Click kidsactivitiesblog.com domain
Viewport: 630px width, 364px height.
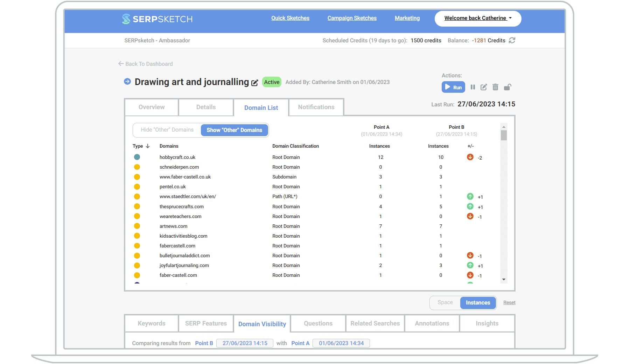tap(183, 236)
